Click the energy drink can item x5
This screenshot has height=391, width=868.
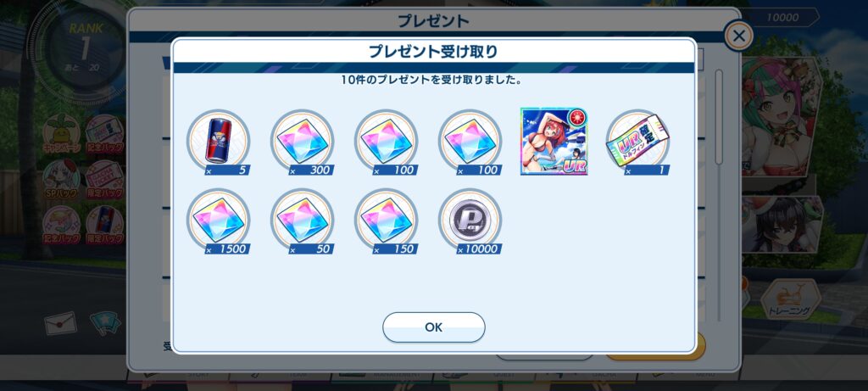click(x=218, y=142)
